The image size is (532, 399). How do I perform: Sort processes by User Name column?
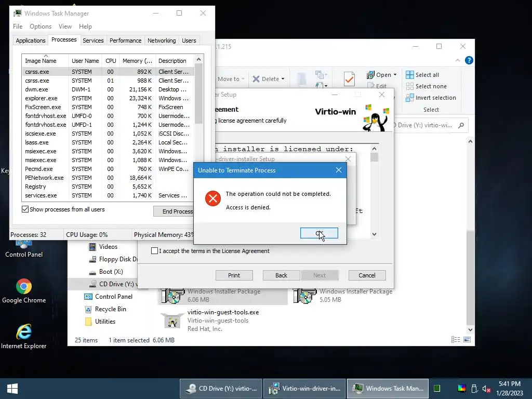tap(85, 61)
